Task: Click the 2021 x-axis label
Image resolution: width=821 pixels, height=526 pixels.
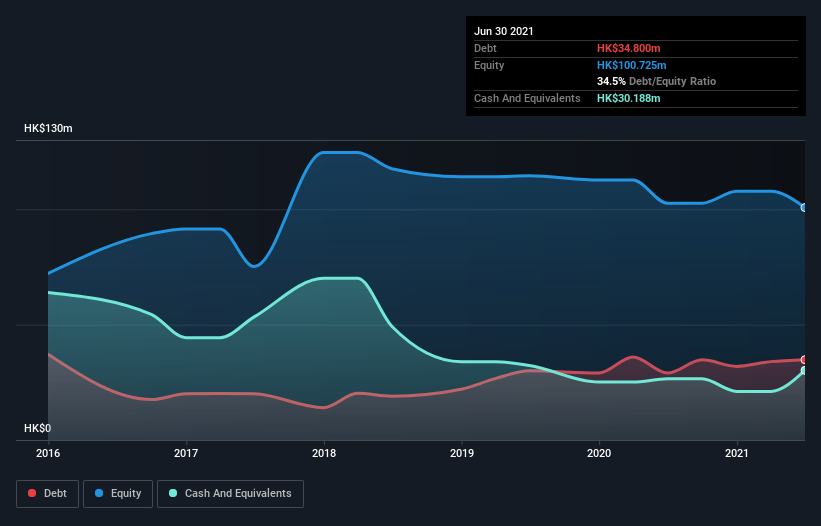Action: tap(737, 453)
